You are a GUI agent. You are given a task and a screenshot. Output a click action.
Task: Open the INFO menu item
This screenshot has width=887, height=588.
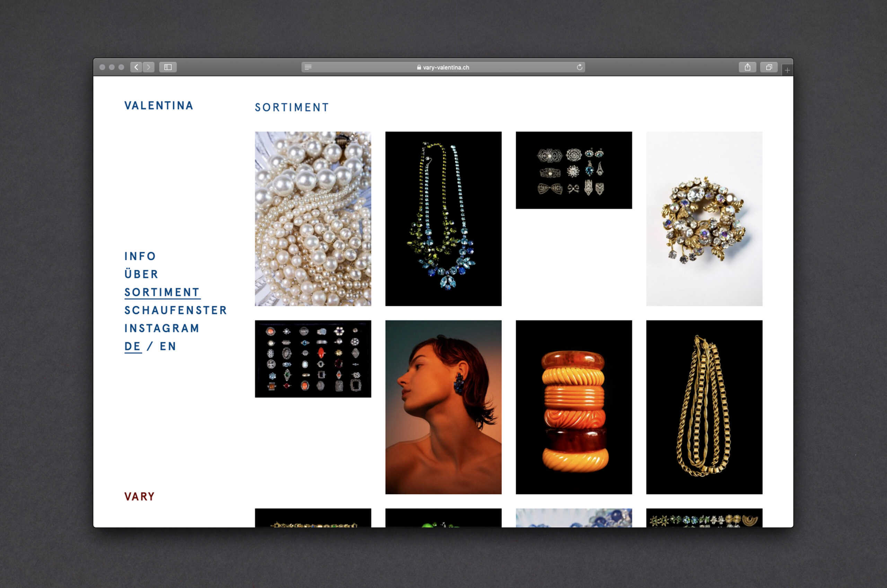pos(140,256)
